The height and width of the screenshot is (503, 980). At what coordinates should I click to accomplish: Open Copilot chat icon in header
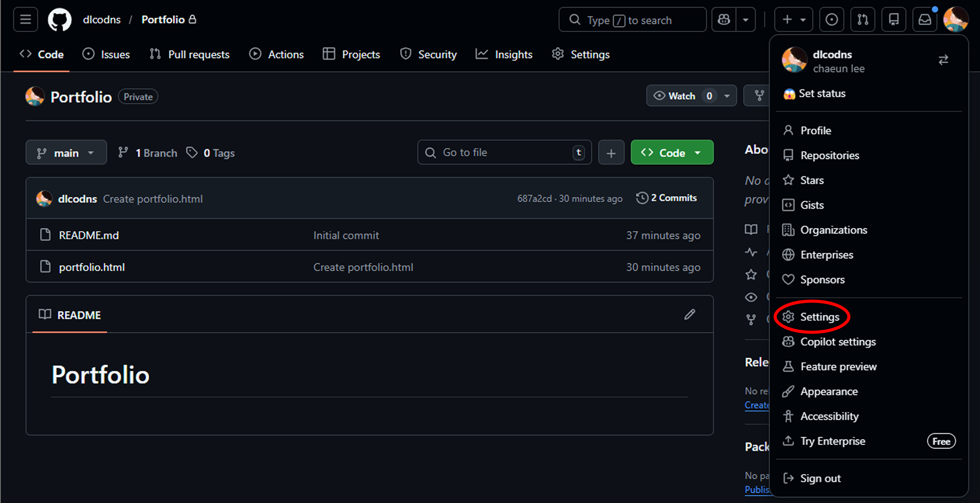click(724, 19)
